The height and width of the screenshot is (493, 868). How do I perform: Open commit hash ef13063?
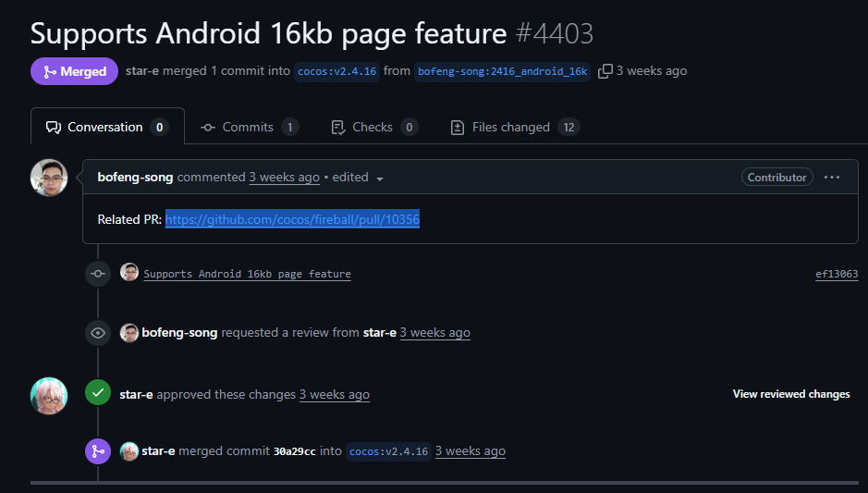(x=837, y=274)
